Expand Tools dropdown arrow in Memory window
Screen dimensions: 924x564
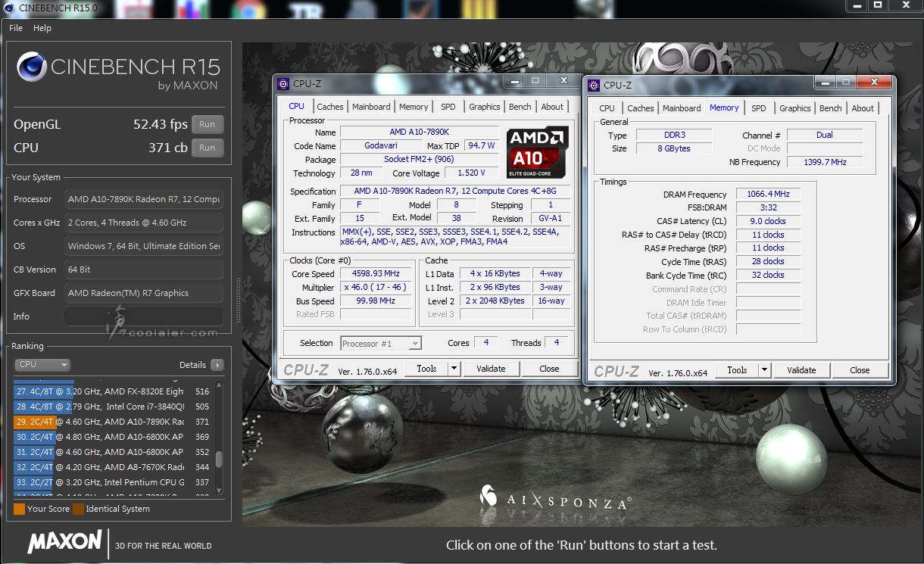tap(764, 370)
